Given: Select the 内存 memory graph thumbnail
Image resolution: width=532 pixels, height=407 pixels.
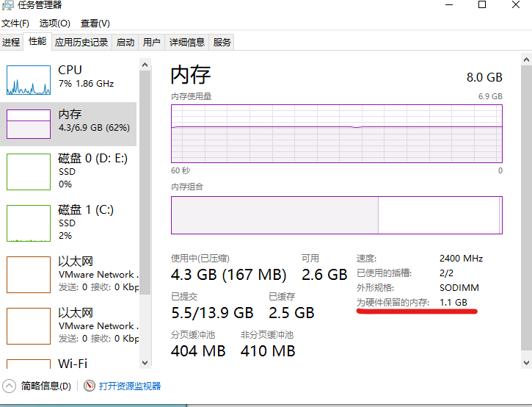Looking at the screenshot, I should pyautogui.click(x=29, y=124).
